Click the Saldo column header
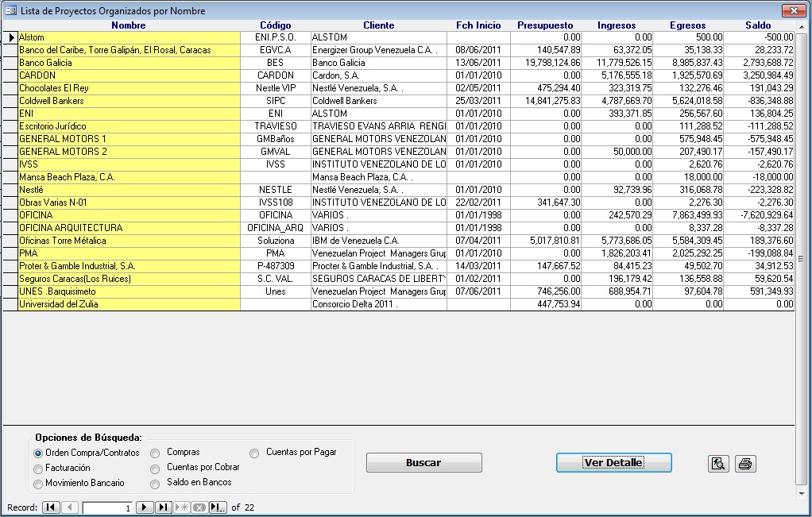812x517 pixels. point(758,25)
